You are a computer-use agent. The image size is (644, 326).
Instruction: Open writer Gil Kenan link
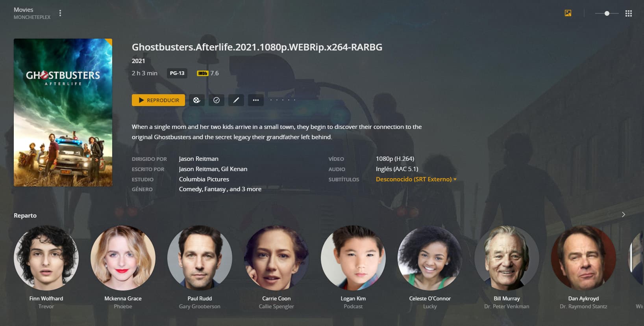point(234,169)
